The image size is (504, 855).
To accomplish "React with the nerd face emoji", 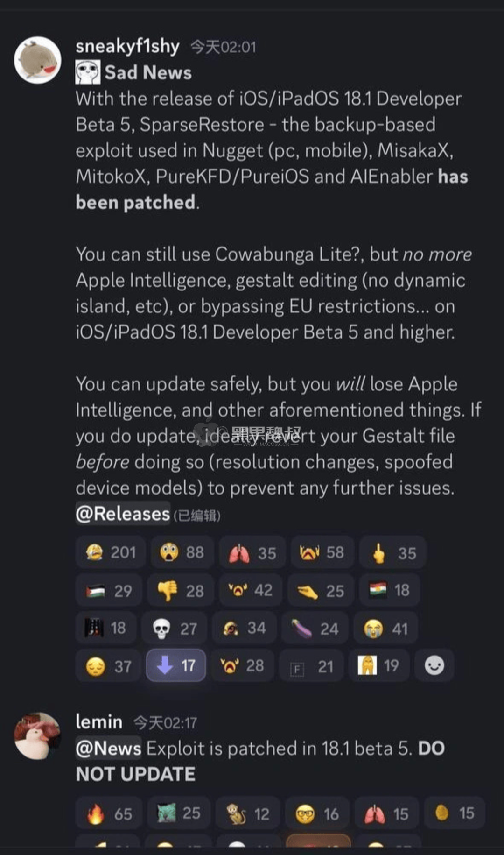I will [317, 813].
